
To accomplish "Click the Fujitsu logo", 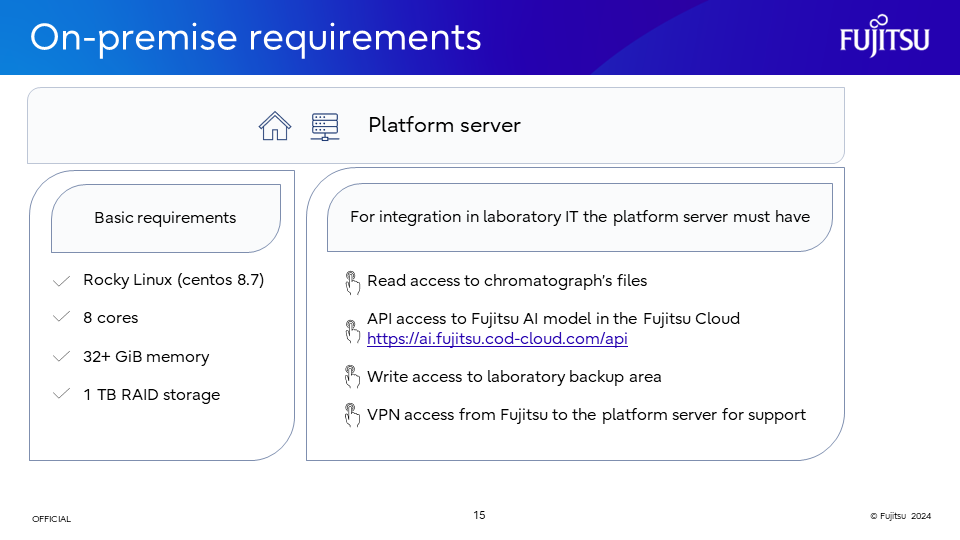I will pyautogui.click(x=884, y=37).
